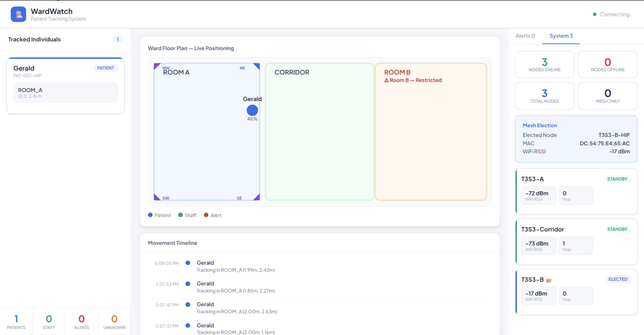Click the green Staff legend dot
The image size is (644, 335).
tap(180, 215)
